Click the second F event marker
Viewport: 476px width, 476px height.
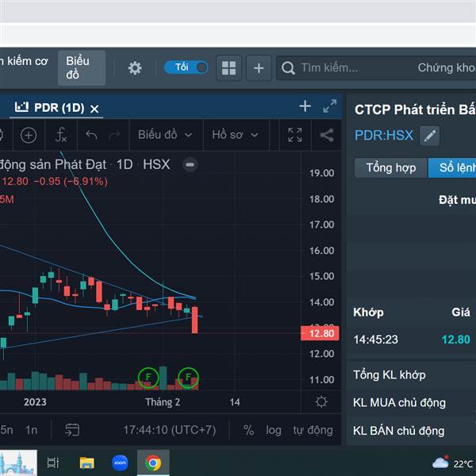coord(188,378)
